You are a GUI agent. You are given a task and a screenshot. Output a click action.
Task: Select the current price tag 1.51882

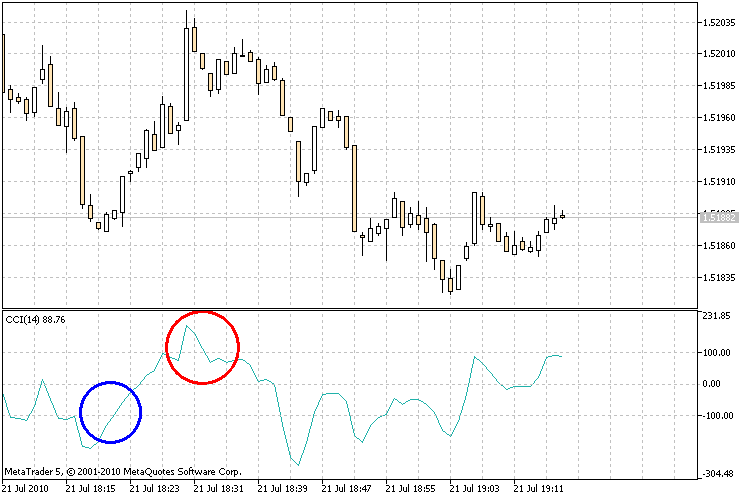(x=719, y=218)
